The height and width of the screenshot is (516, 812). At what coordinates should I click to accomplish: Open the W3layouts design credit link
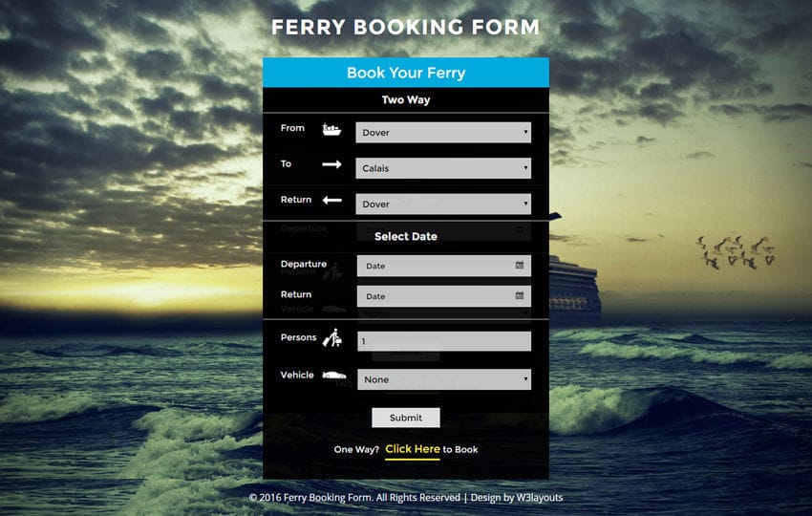pyautogui.click(x=539, y=497)
